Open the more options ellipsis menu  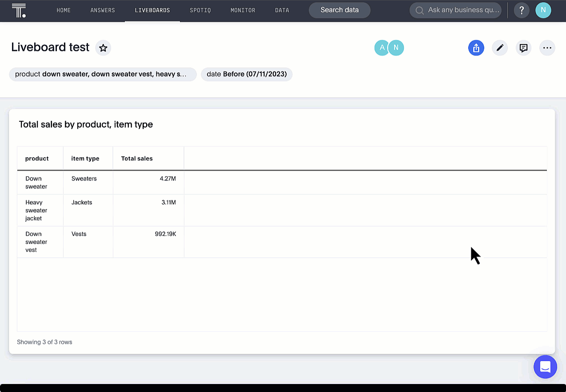[x=547, y=48]
